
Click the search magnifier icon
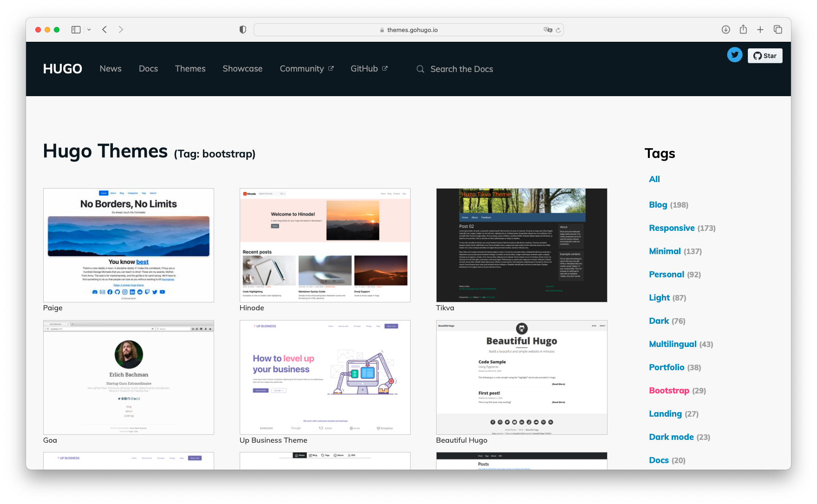[420, 69]
